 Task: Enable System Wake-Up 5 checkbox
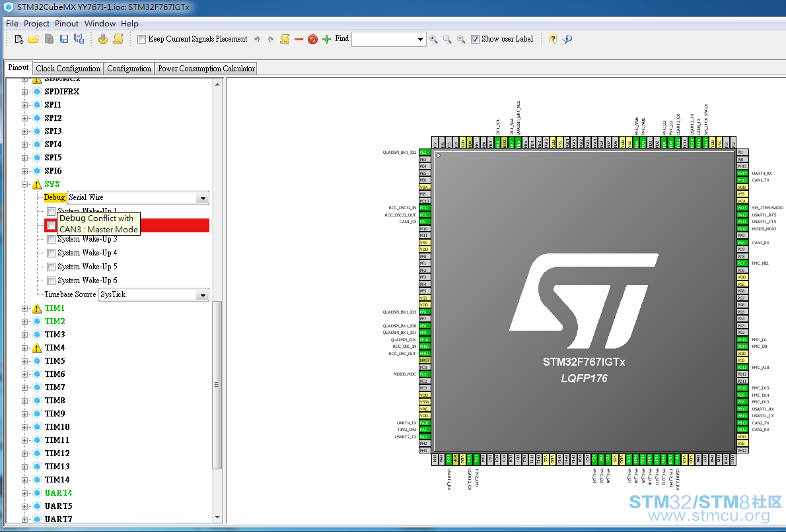tap(51, 267)
